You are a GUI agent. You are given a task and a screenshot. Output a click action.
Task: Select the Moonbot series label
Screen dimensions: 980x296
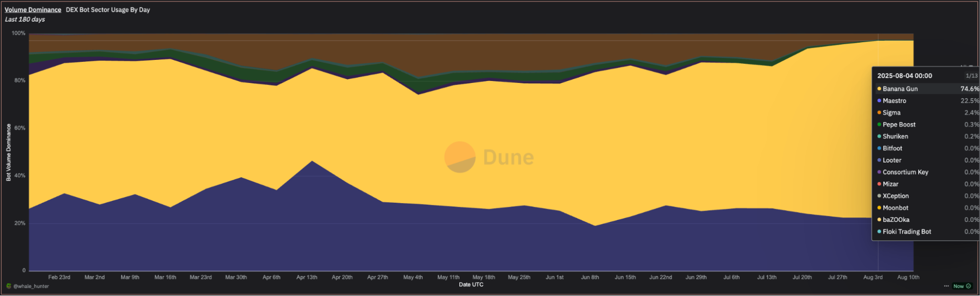click(895, 208)
